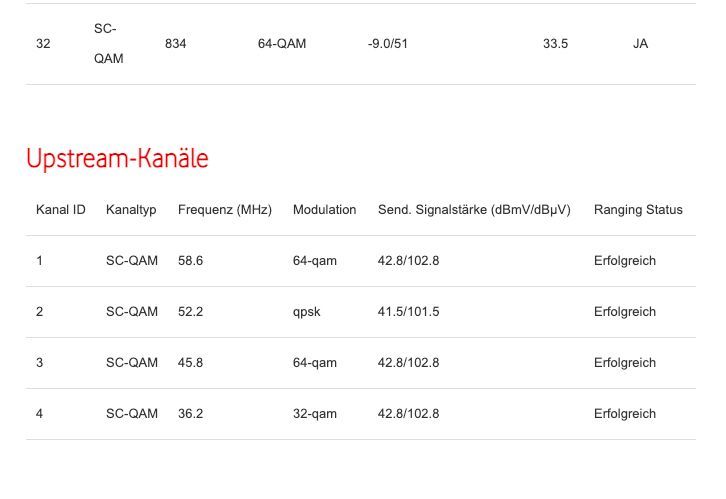
Task: Click the Kanaltyp column header
Action: pyautogui.click(x=131, y=210)
